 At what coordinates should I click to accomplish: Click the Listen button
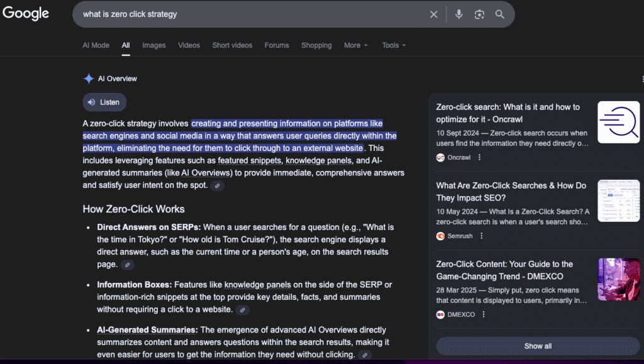(104, 102)
